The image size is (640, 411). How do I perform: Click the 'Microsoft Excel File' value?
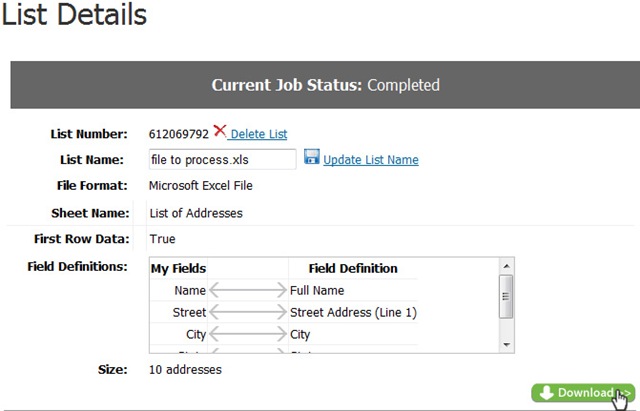pyautogui.click(x=200, y=186)
